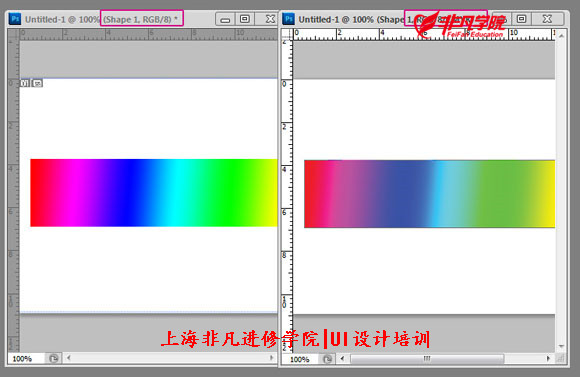This screenshot has width=580, height=377.
Task: Click the right window 100% zoom field
Action: click(x=300, y=359)
